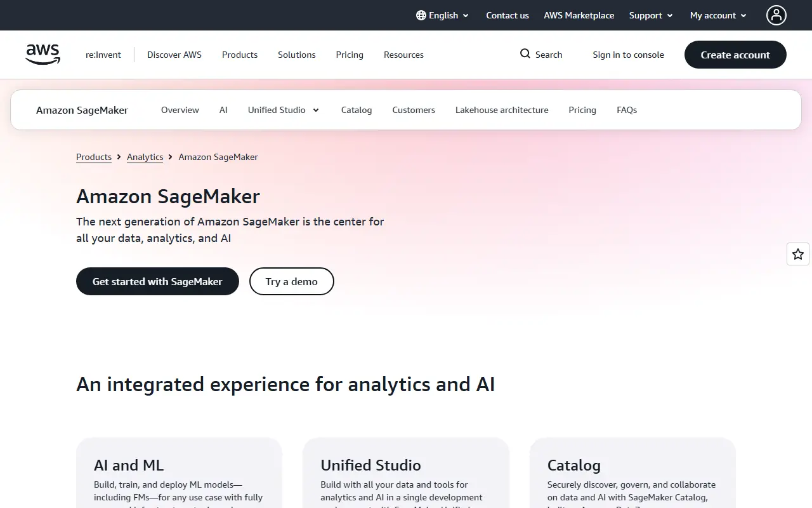The image size is (812, 508).
Task: Open the FAQs tab
Action: pos(627,110)
